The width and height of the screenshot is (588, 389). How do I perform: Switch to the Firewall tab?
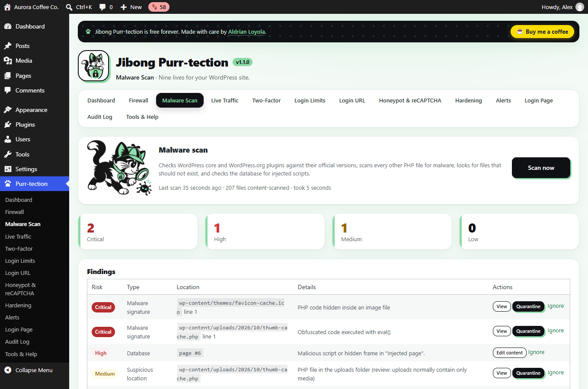click(x=138, y=100)
